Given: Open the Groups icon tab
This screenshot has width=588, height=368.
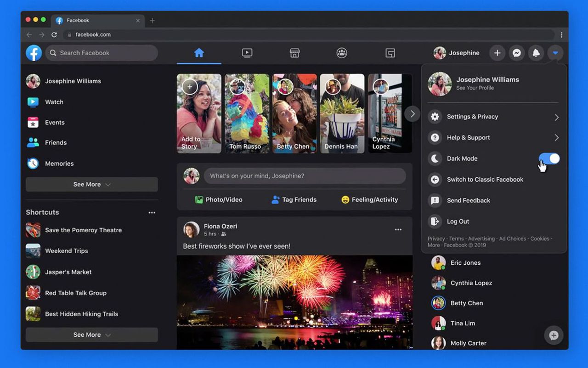Looking at the screenshot, I should point(342,53).
